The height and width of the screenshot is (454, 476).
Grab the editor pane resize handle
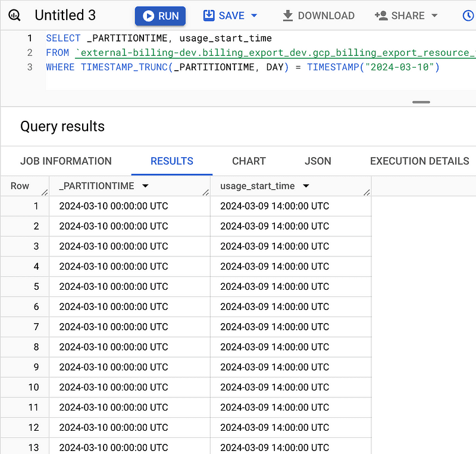tap(421, 102)
